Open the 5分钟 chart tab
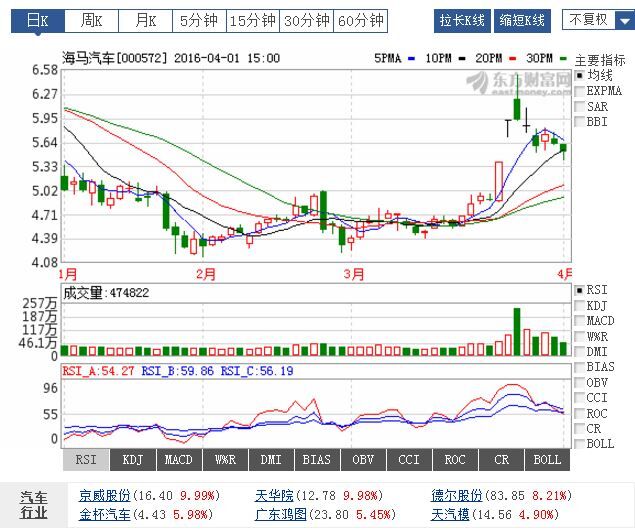 pos(199,21)
